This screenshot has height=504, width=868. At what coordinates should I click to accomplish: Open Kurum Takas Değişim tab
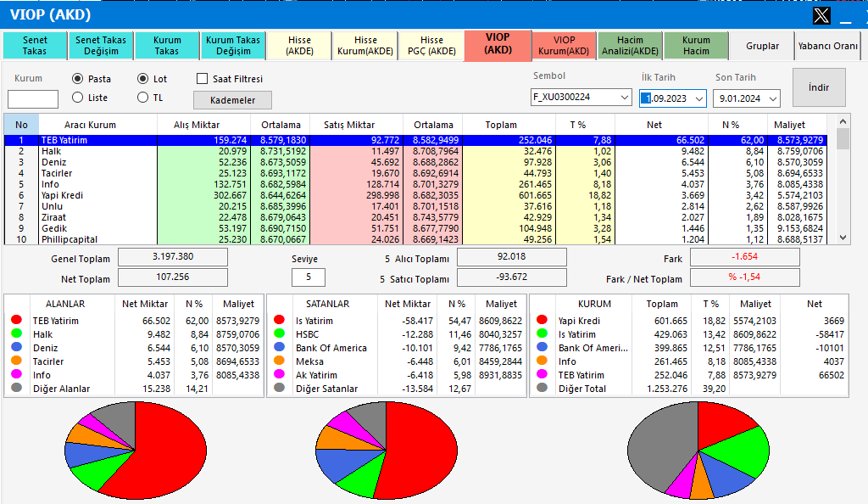tap(233, 46)
